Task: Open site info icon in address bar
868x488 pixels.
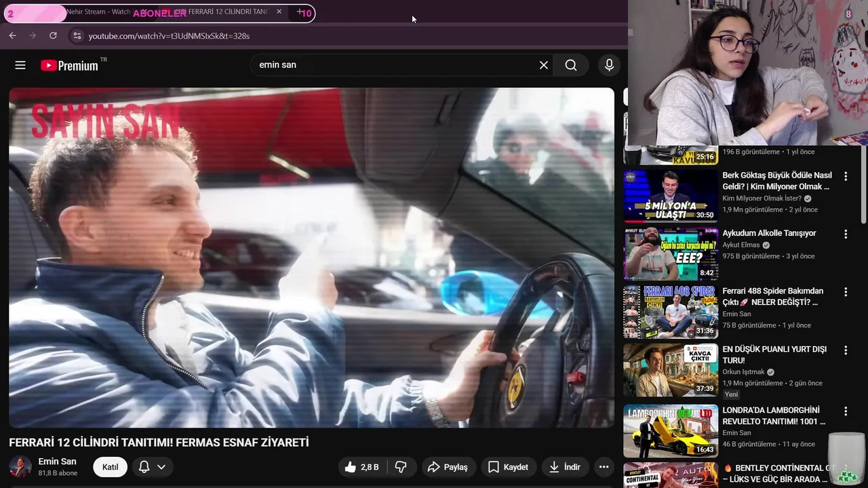Action: (x=77, y=36)
